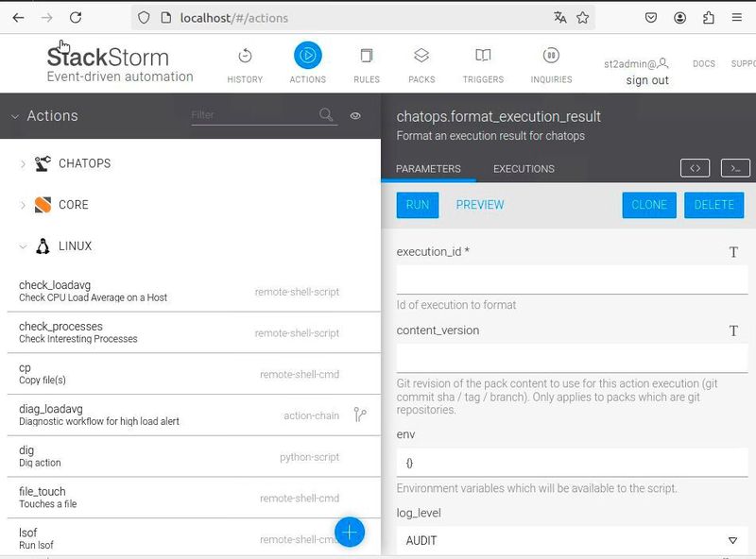Collapse all with the Actions header chevron

pyautogui.click(x=15, y=116)
